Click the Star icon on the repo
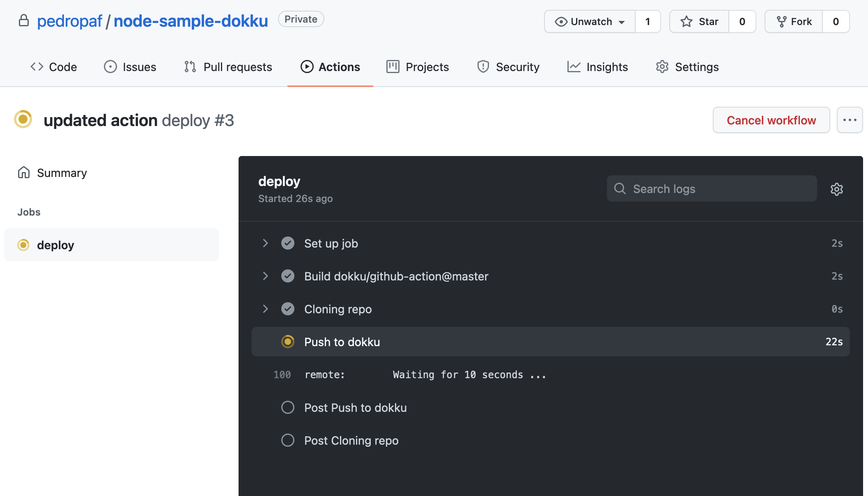 (686, 21)
